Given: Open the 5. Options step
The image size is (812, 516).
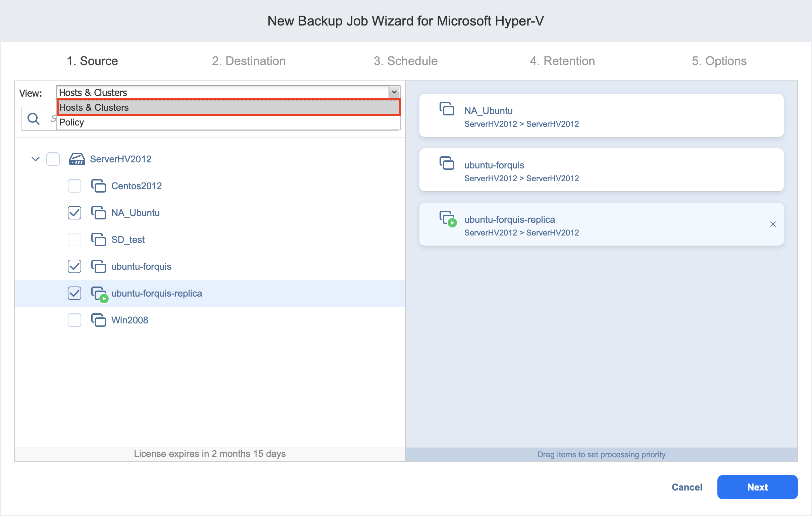Looking at the screenshot, I should [x=719, y=61].
